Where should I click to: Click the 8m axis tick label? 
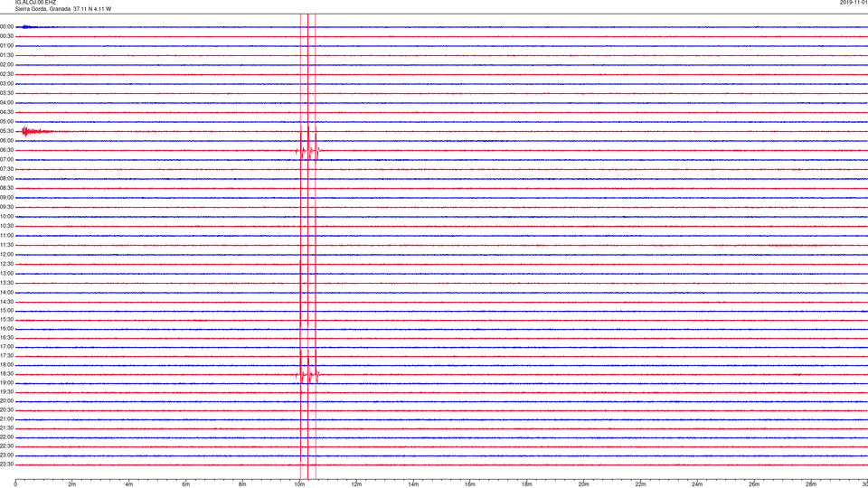pos(242,484)
